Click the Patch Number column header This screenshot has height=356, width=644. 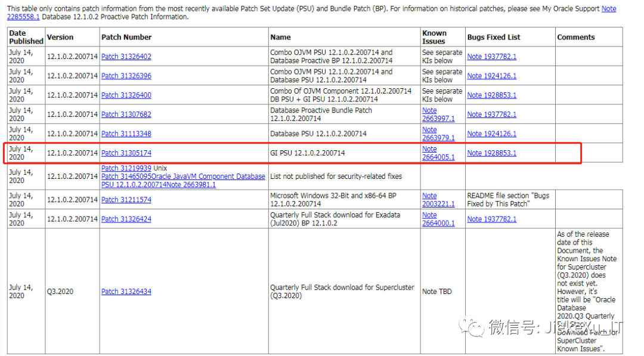[x=184, y=37]
